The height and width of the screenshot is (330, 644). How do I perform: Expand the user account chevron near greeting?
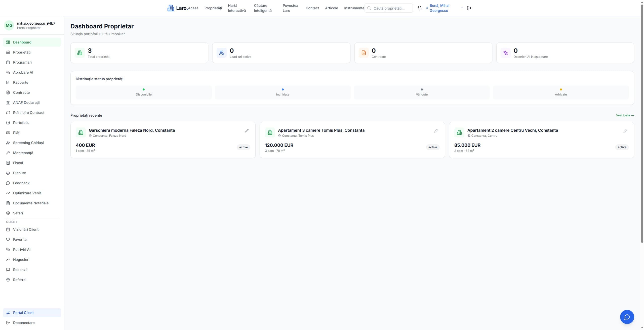pyautogui.click(x=462, y=8)
